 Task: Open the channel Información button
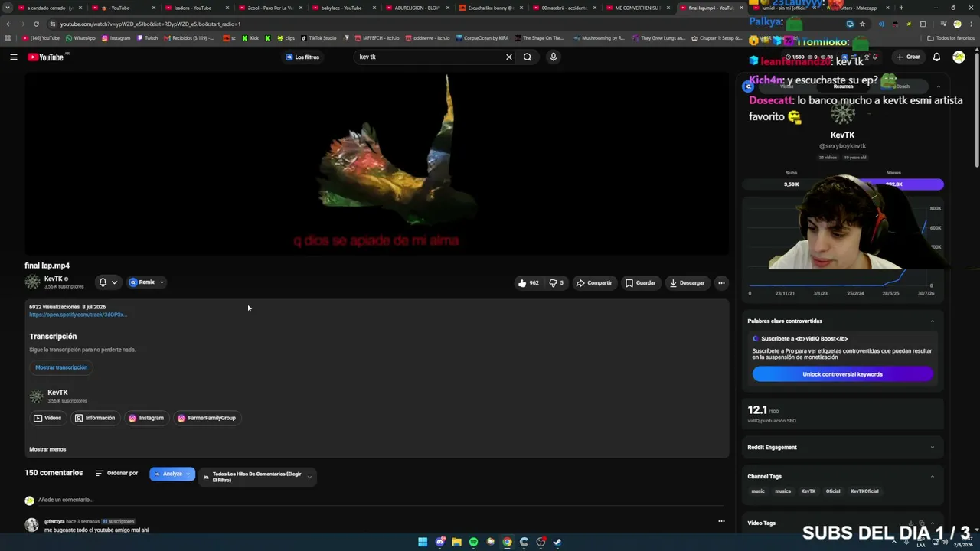click(x=95, y=418)
